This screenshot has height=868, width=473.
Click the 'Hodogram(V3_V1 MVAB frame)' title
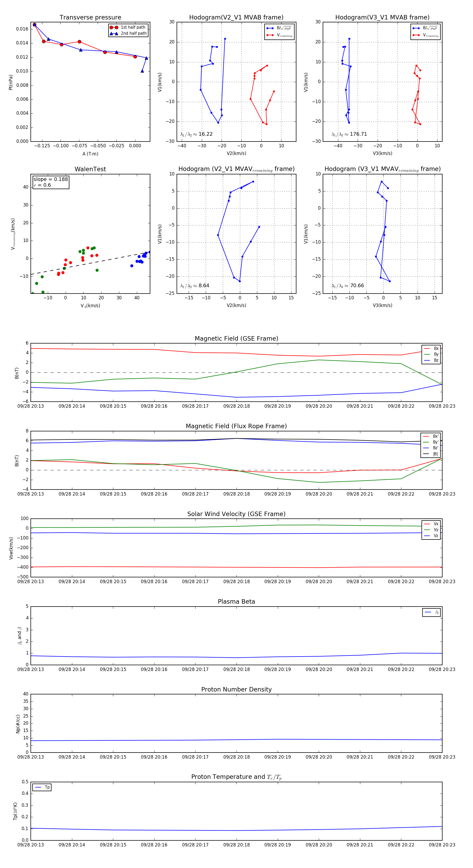382,18
